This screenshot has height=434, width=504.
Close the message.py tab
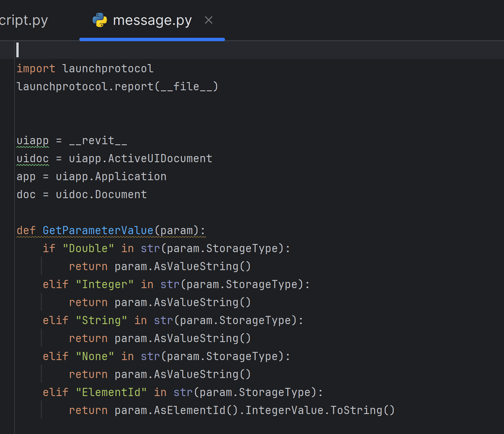pyautogui.click(x=208, y=20)
